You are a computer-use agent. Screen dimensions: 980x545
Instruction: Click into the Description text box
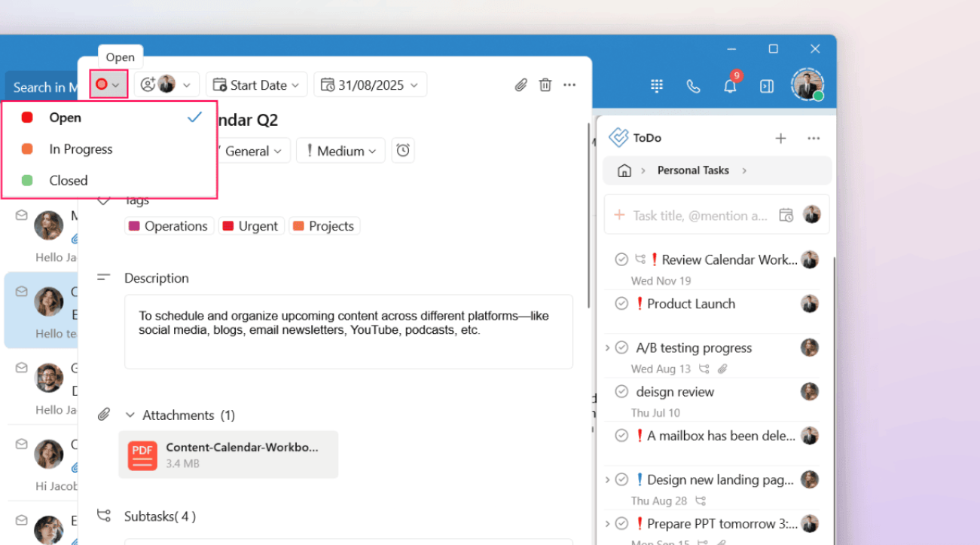click(349, 332)
